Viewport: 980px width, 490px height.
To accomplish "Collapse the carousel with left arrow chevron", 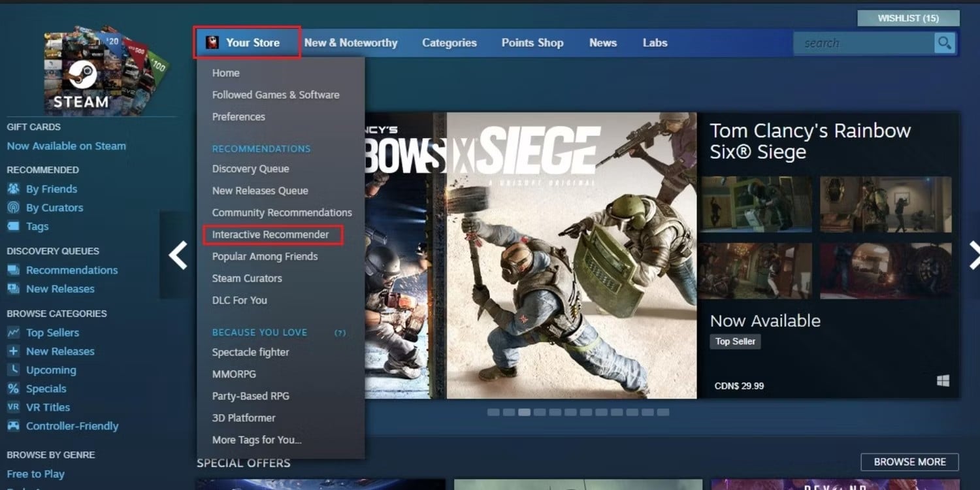I will pyautogui.click(x=178, y=255).
